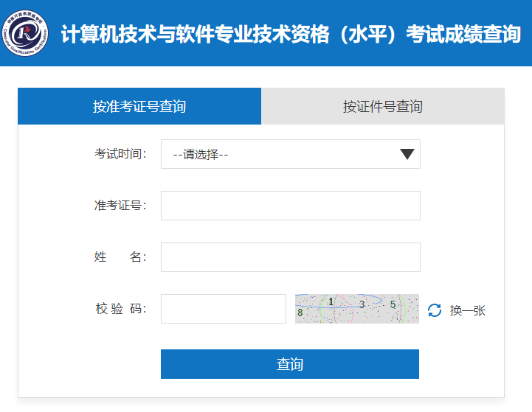The width and height of the screenshot is (532, 412).
Task: Open the 考试时间 selection dropdown
Action: pos(290,154)
